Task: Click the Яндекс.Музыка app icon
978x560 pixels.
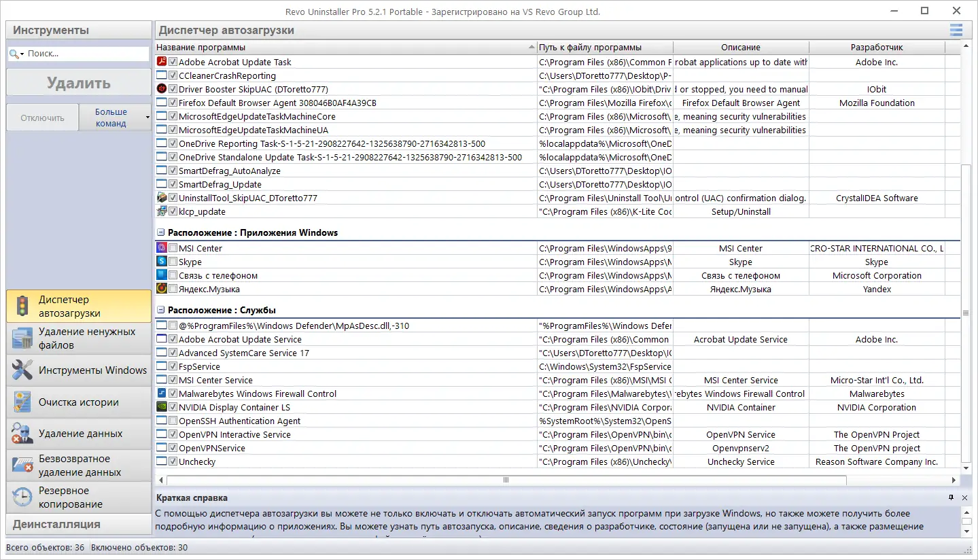Action: [162, 289]
